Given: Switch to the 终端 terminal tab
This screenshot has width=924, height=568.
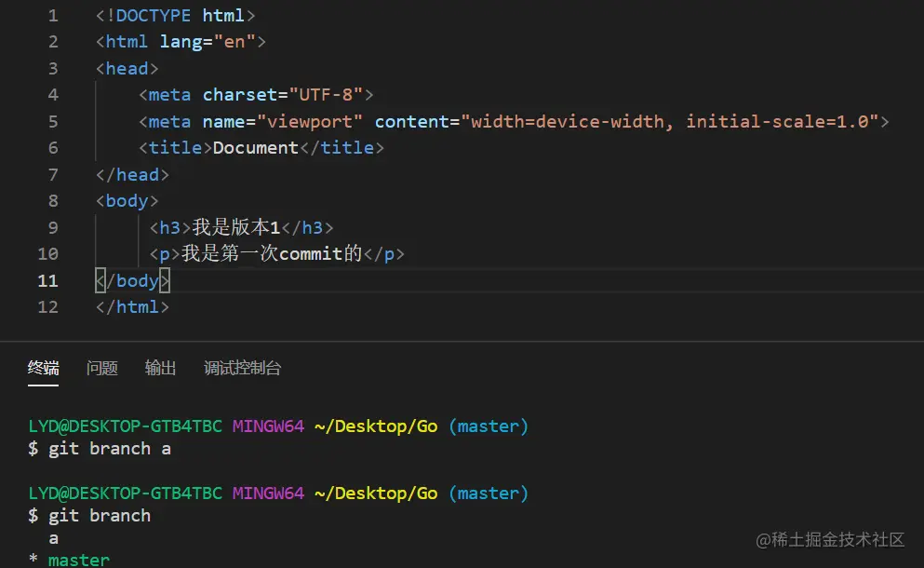Looking at the screenshot, I should pos(43,368).
